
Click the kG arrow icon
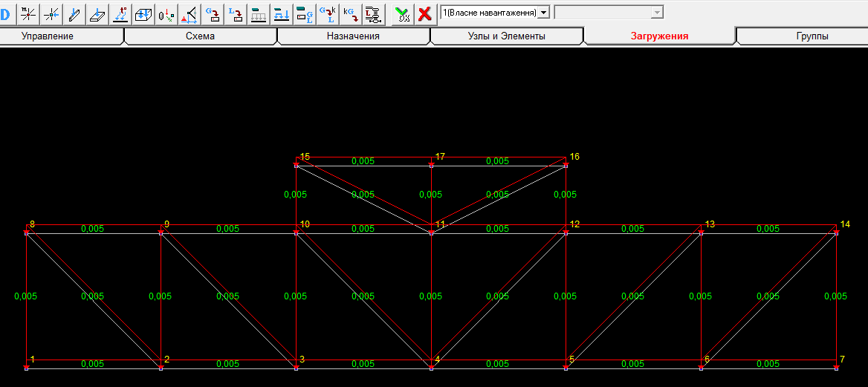[351, 14]
